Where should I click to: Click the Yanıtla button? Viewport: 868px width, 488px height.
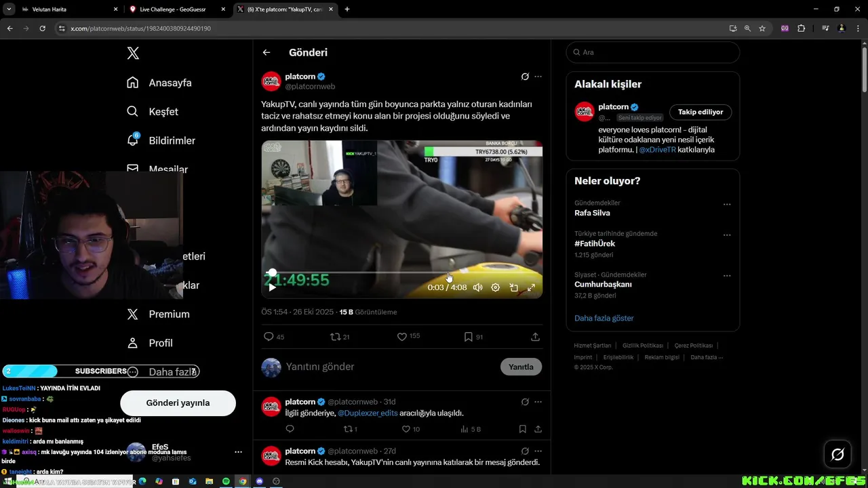[521, 367]
